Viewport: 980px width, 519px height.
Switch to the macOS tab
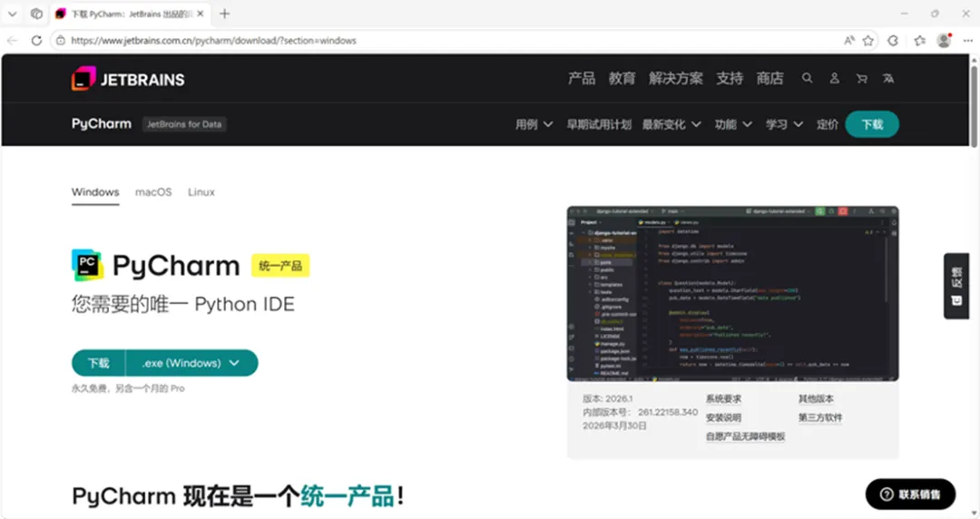pyautogui.click(x=153, y=192)
